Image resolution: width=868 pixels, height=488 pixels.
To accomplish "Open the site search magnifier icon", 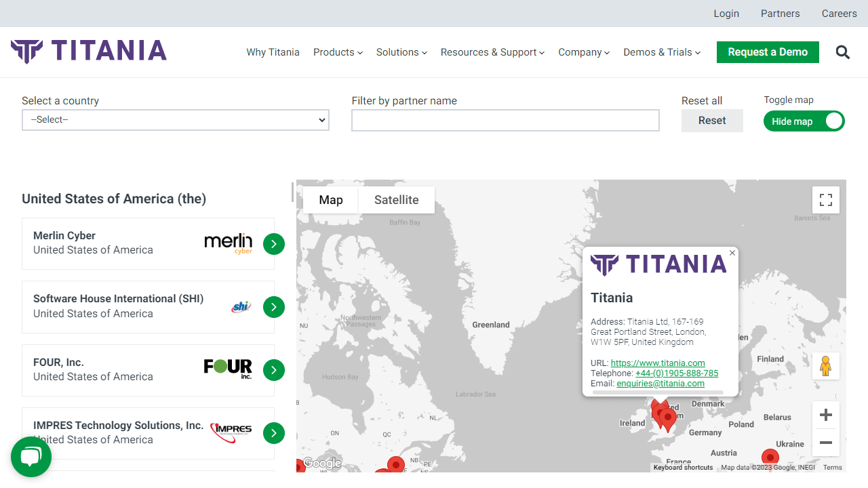I will [x=842, y=52].
